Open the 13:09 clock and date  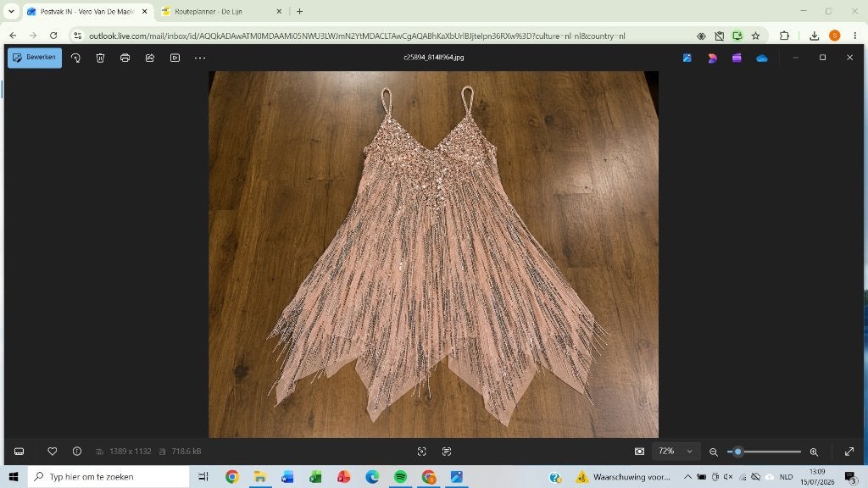point(817,476)
